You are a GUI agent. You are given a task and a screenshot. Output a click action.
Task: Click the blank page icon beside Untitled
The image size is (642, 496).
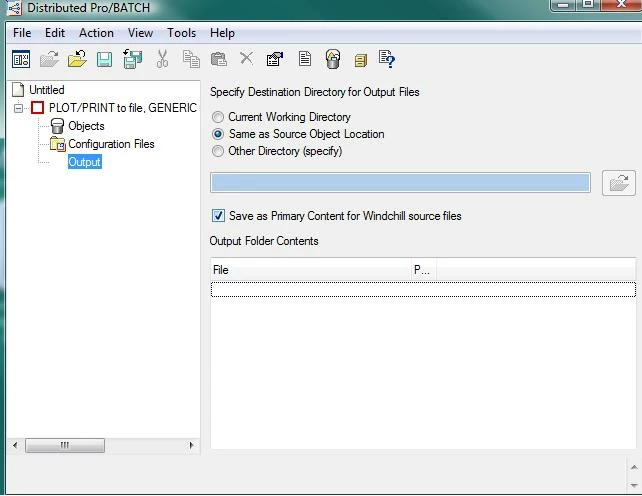(x=18, y=90)
